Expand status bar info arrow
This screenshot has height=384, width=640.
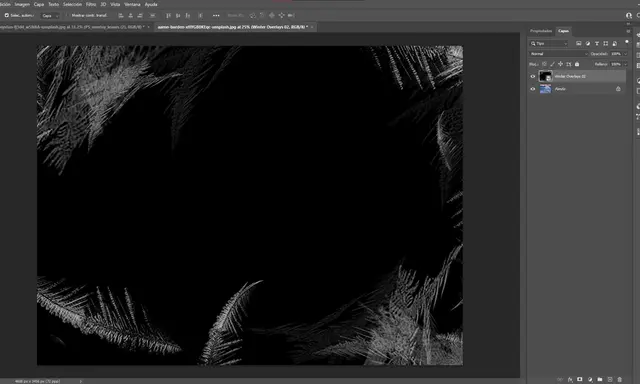[x=80, y=381]
